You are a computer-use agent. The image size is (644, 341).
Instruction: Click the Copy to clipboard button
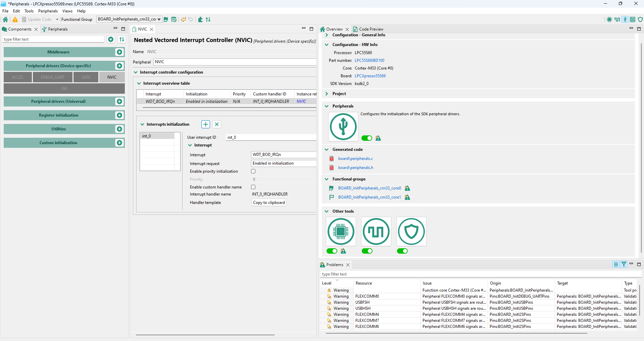[x=269, y=203]
